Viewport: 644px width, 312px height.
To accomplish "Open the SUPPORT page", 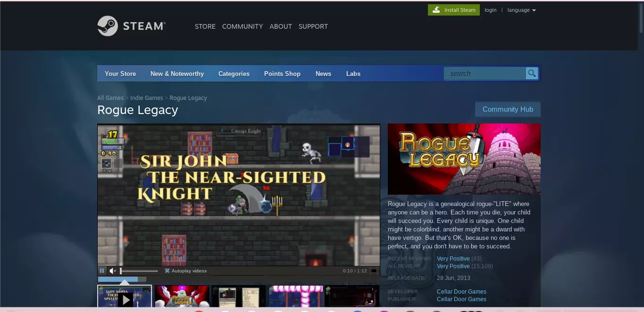I will (313, 26).
